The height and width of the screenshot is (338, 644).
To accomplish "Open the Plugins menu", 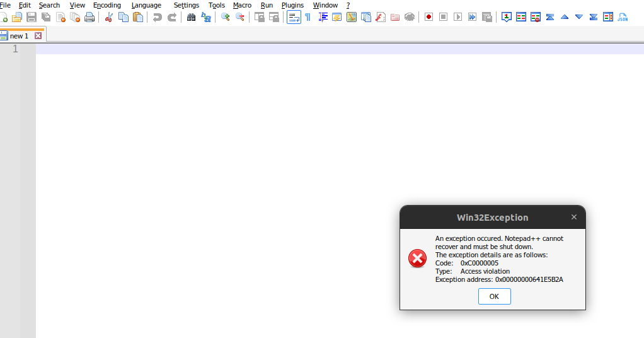I will (292, 5).
